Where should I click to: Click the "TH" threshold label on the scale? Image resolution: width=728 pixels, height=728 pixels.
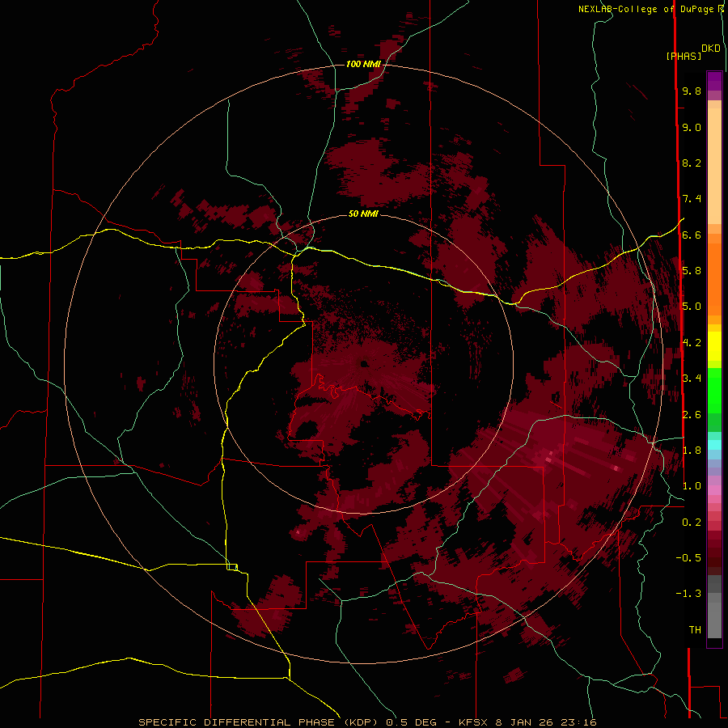pyautogui.click(x=695, y=630)
